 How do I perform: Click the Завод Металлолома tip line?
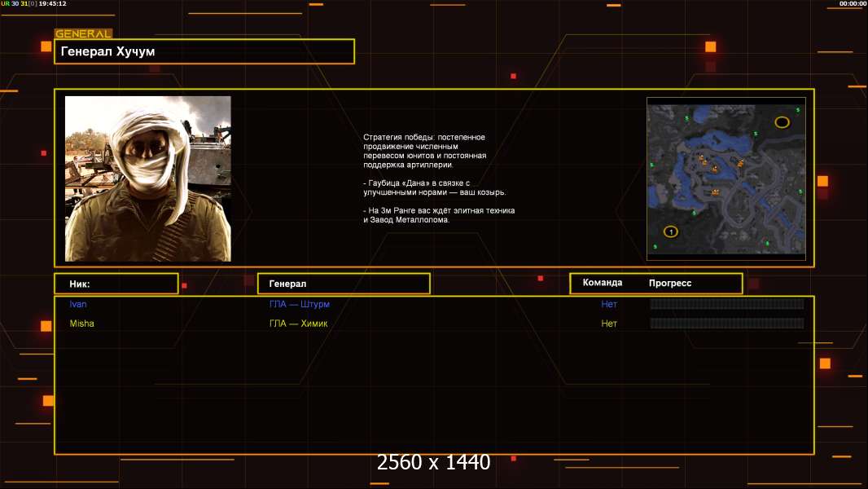click(439, 215)
